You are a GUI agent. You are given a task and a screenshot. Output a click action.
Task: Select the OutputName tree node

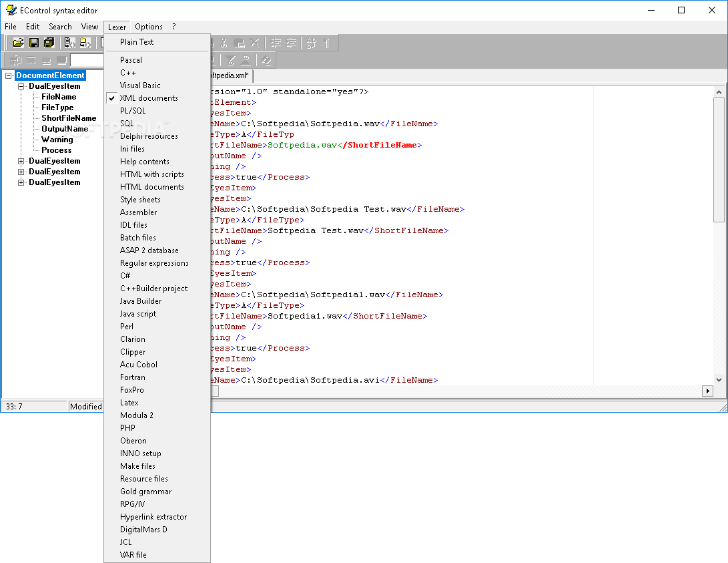tap(65, 129)
